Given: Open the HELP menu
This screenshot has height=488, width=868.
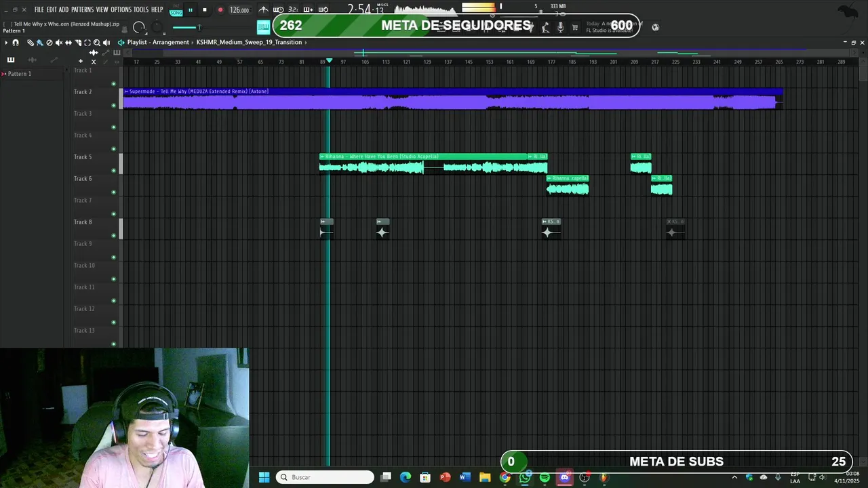Looking at the screenshot, I should coord(157,9).
